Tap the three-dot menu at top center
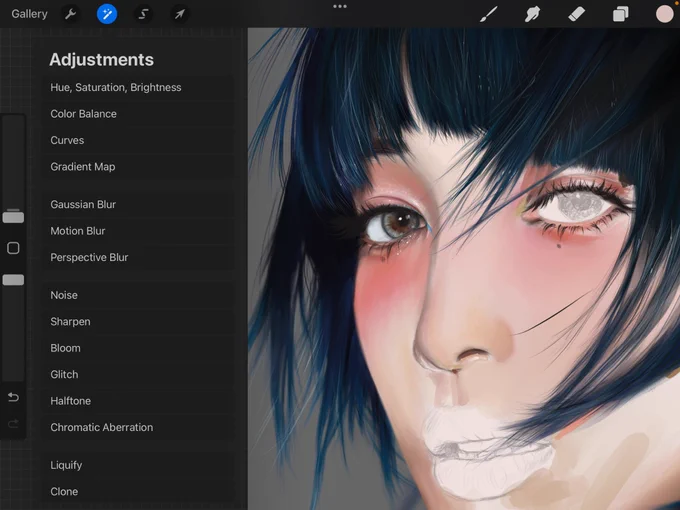Image resolution: width=680 pixels, height=510 pixels. click(x=340, y=7)
